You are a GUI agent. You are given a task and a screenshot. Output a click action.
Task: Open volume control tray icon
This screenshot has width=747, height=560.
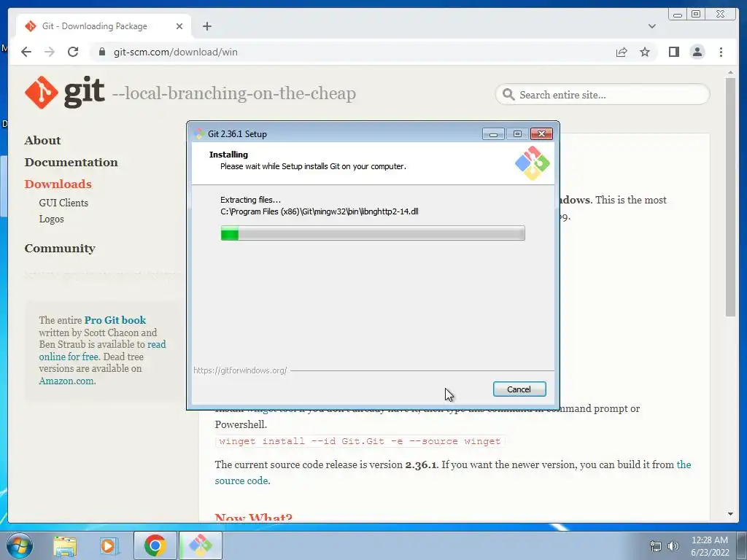click(673, 546)
